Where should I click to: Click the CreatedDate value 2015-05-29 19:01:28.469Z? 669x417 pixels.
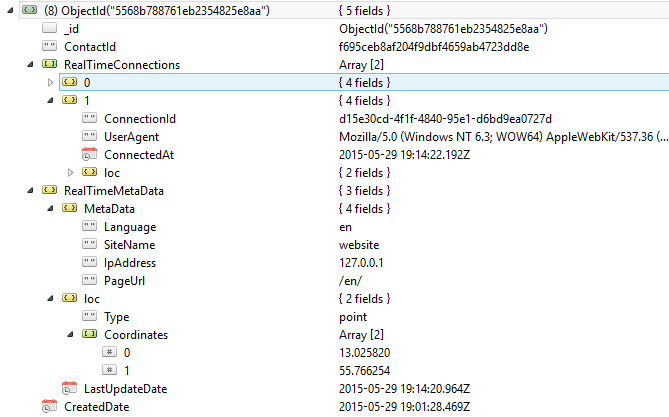point(404,407)
